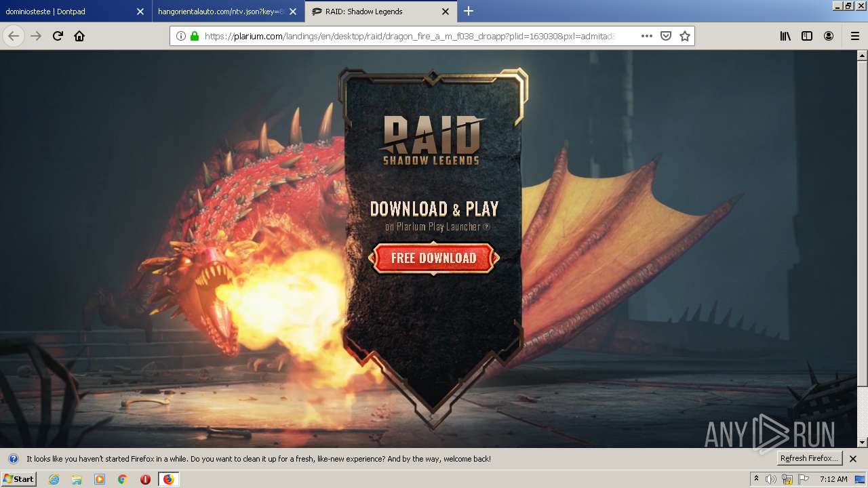Launch Internet Explorer from the taskbar
868x488 pixels.
[54, 479]
